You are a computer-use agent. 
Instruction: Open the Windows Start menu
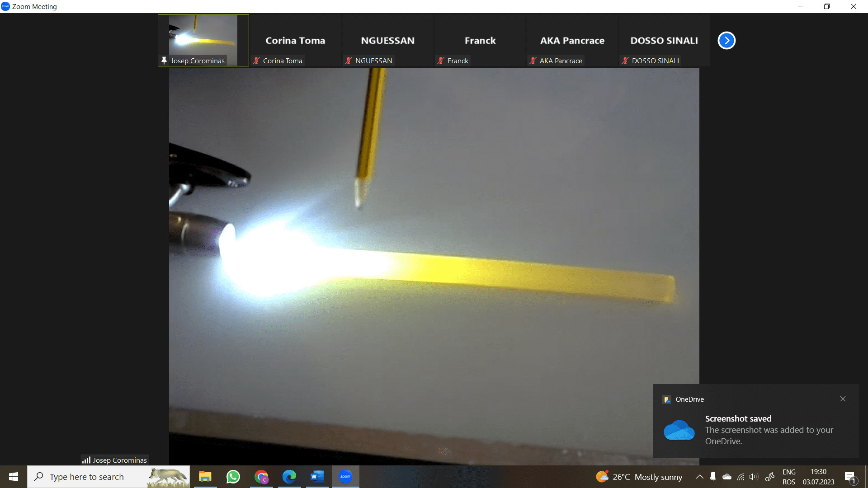click(14, 477)
